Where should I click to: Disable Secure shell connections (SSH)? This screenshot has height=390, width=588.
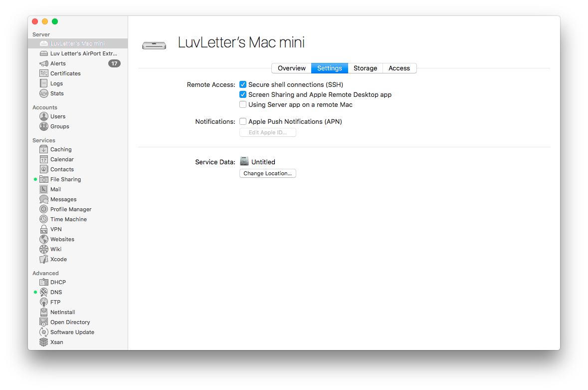[x=243, y=84]
